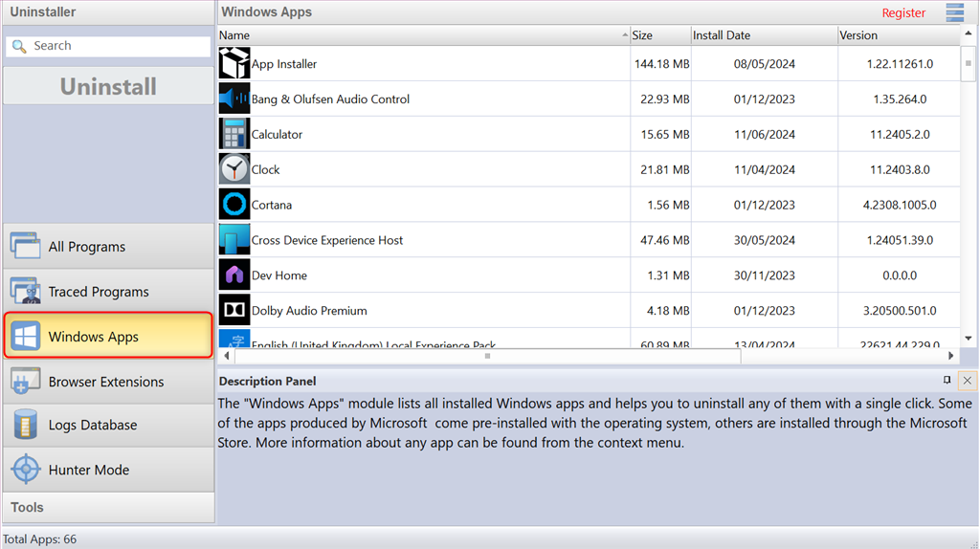Sort the list by Name column
The image size is (980, 549).
(x=423, y=35)
